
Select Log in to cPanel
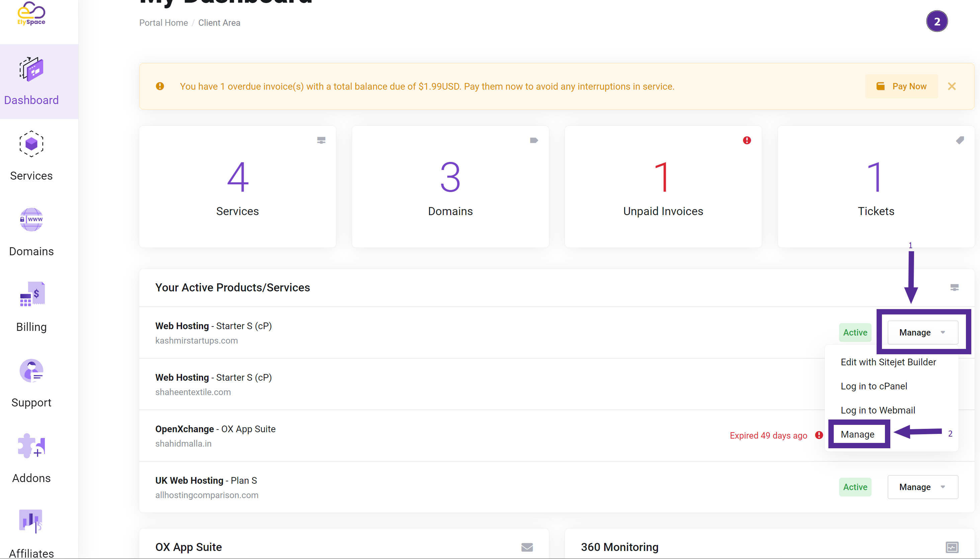pos(874,386)
